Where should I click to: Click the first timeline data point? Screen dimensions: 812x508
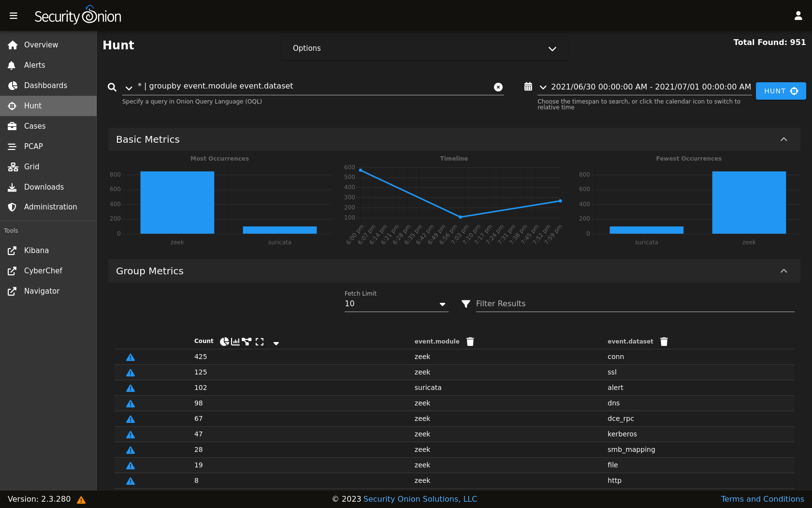coord(361,170)
